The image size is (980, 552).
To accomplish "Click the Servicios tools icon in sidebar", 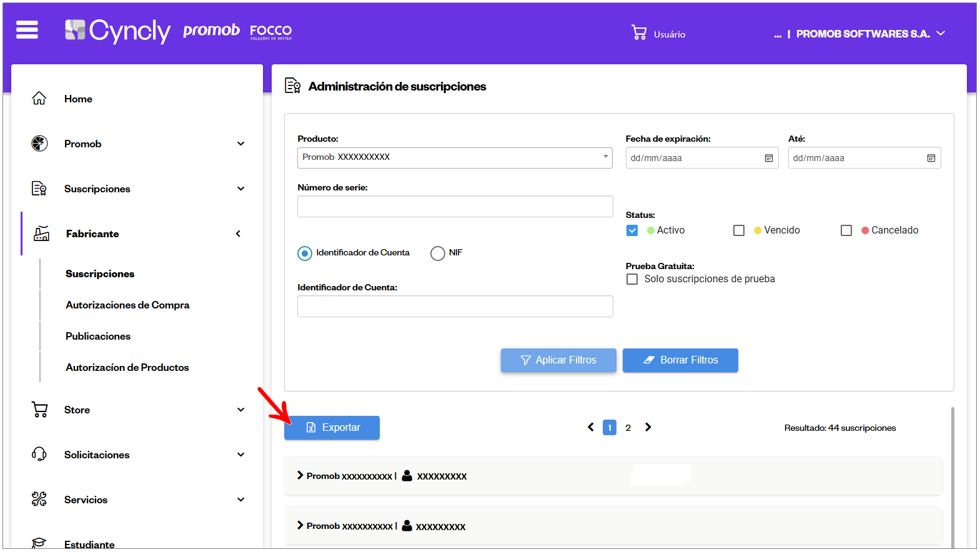I will click(x=39, y=500).
